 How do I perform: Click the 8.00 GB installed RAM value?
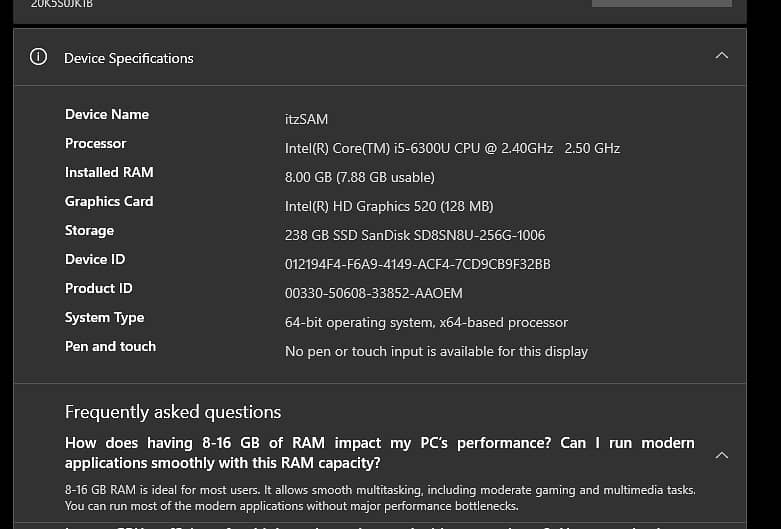coord(359,177)
